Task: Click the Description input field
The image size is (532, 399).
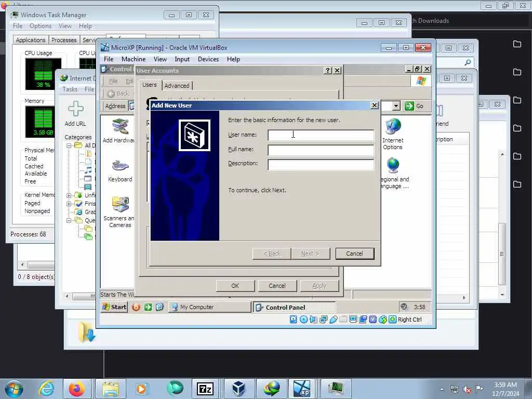Action: click(321, 164)
